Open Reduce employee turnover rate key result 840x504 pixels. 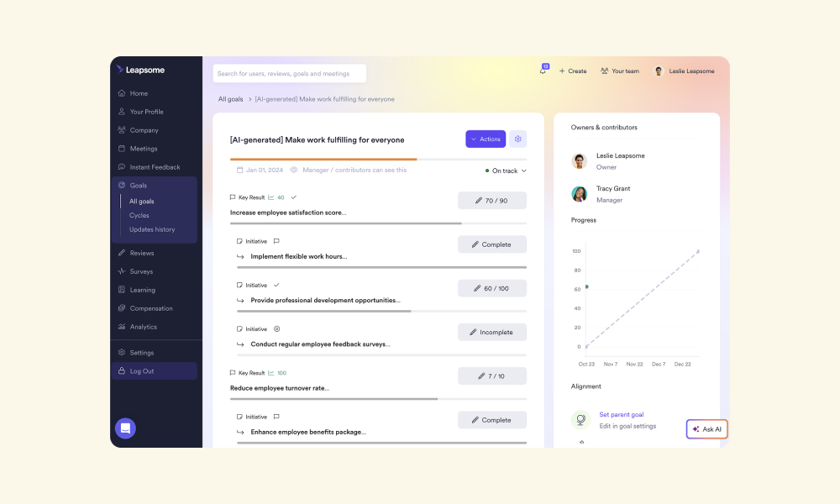[x=280, y=388]
